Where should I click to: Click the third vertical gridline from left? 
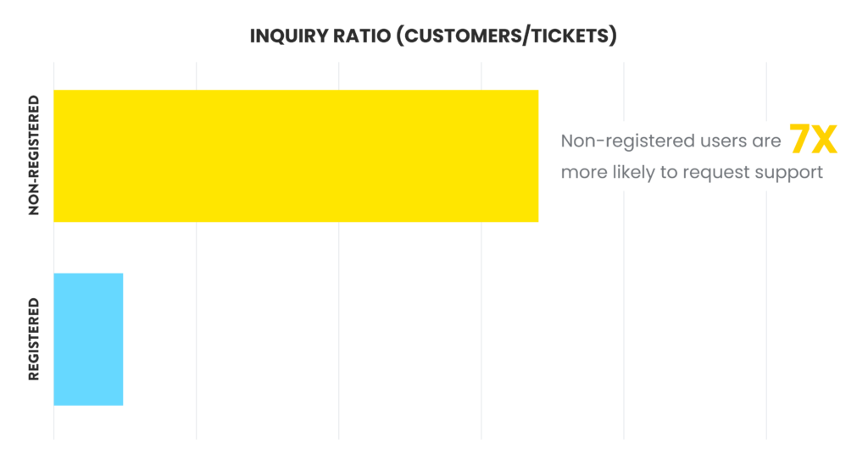(339, 249)
